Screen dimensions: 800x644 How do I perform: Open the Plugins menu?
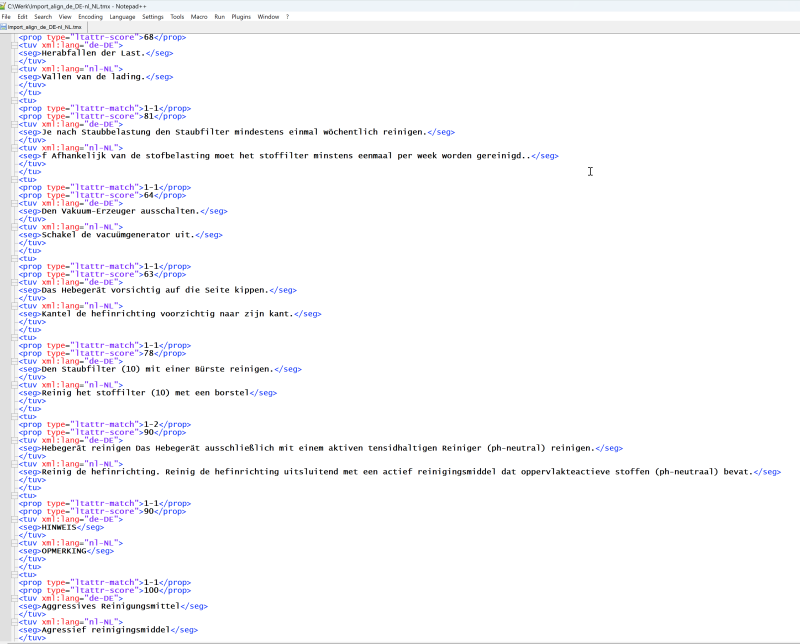241,17
